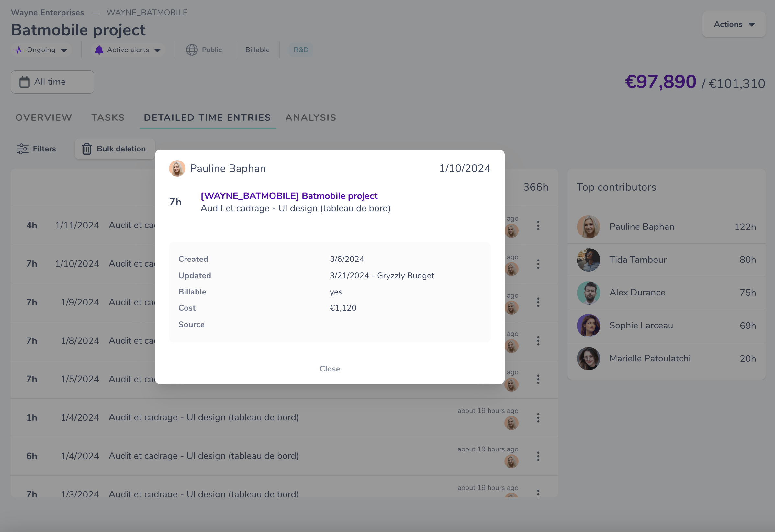Open the Tasks tab
This screenshot has height=532, width=775.
(108, 118)
